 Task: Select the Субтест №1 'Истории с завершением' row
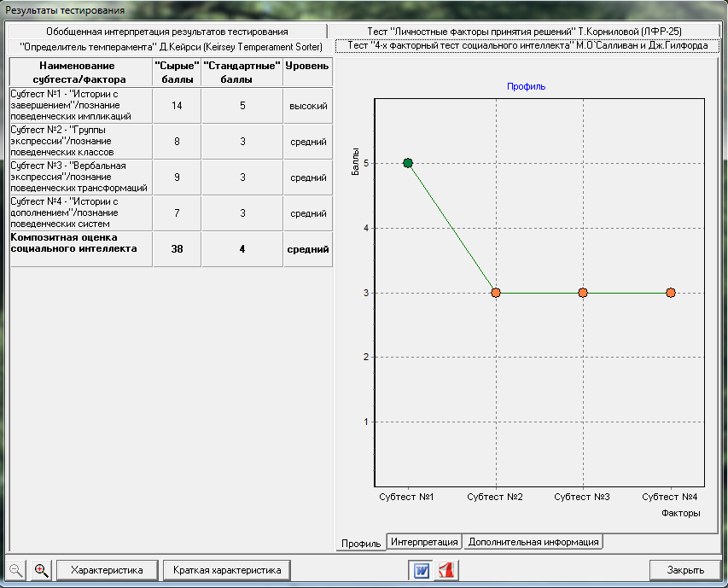pyautogui.click(x=171, y=105)
